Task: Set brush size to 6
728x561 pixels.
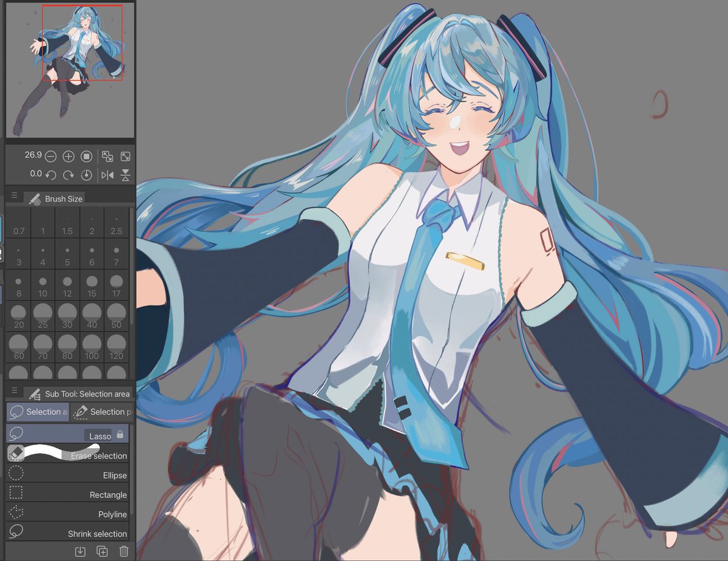Action: (92, 254)
